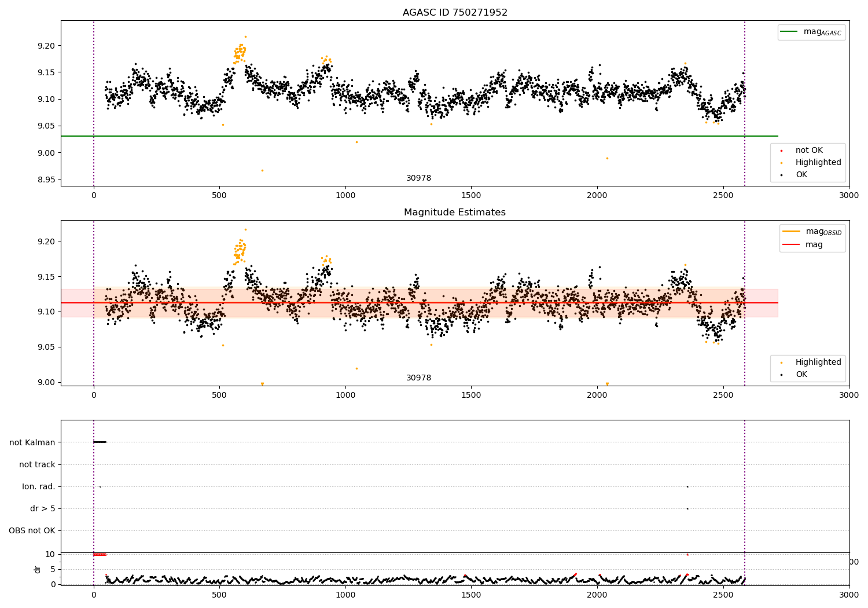
Task: Click the '30978' annotation in the top plot
Action: pos(418,178)
